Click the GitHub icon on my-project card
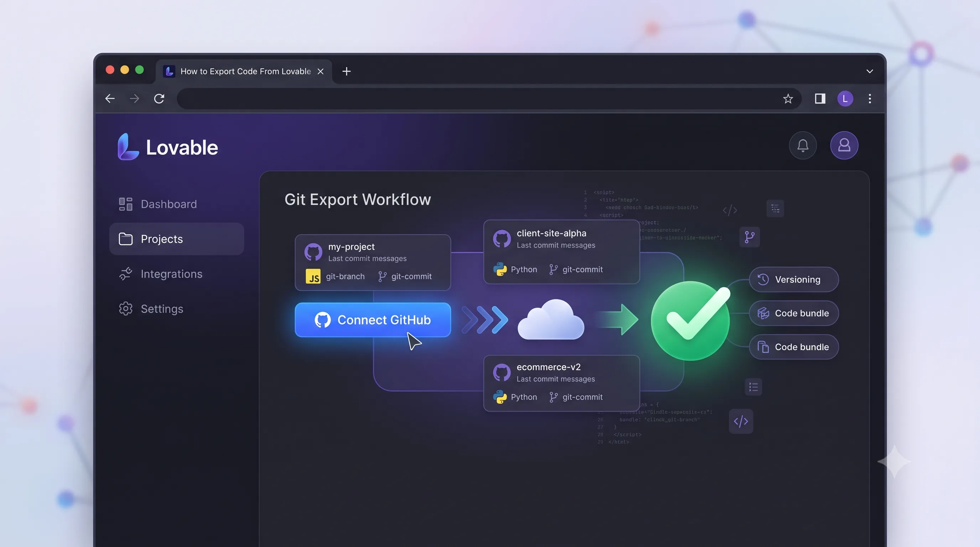The width and height of the screenshot is (980, 547). click(313, 252)
